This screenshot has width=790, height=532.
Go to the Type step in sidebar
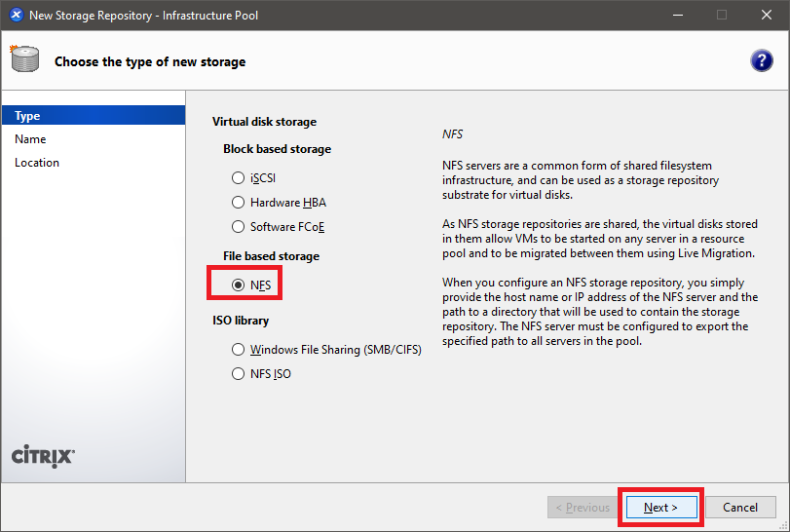coord(27,116)
